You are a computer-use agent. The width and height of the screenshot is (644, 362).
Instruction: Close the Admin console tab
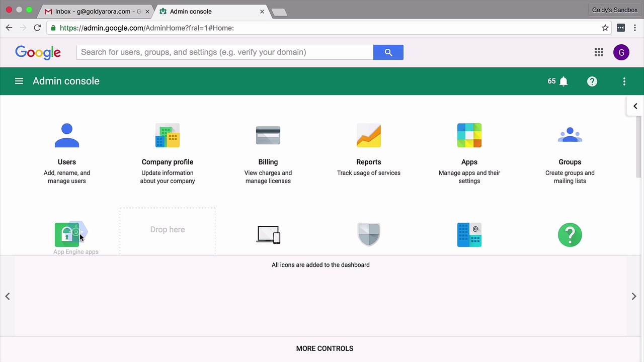click(x=262, y=12)
